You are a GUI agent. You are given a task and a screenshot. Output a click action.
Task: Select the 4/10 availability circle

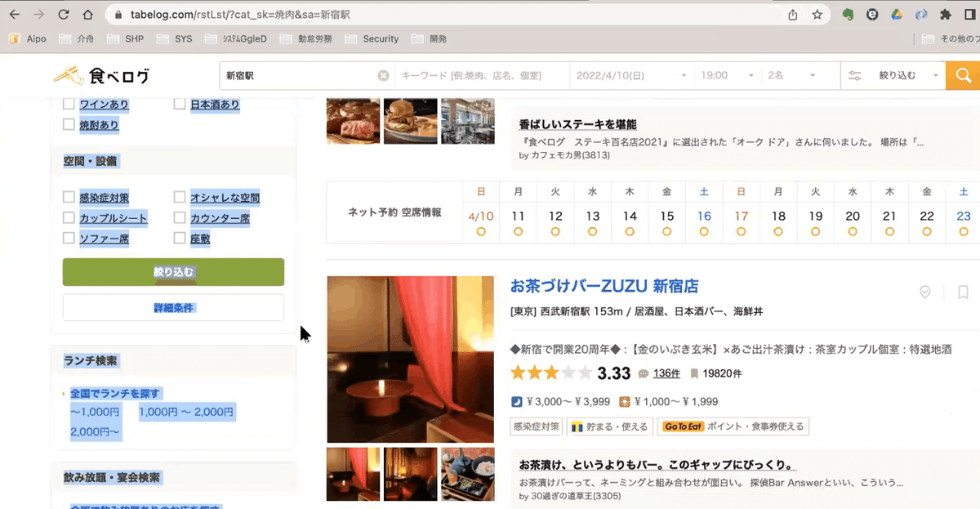(481, 232)
